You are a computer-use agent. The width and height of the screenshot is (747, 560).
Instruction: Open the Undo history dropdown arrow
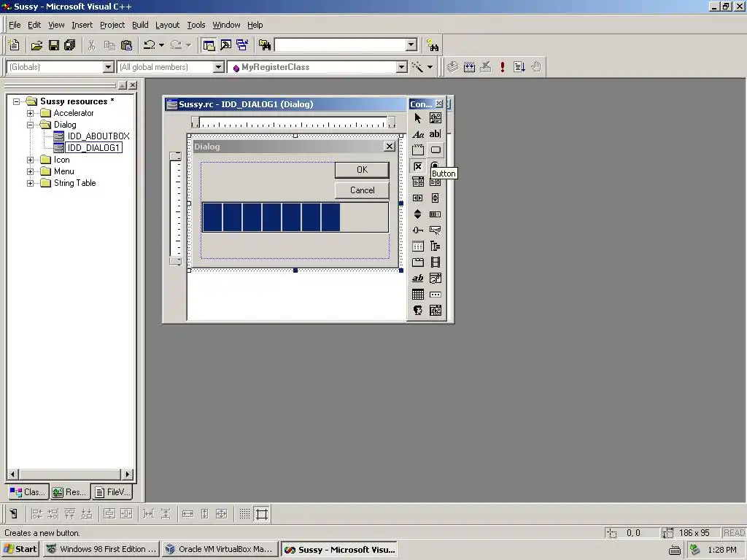pos(161,45)
